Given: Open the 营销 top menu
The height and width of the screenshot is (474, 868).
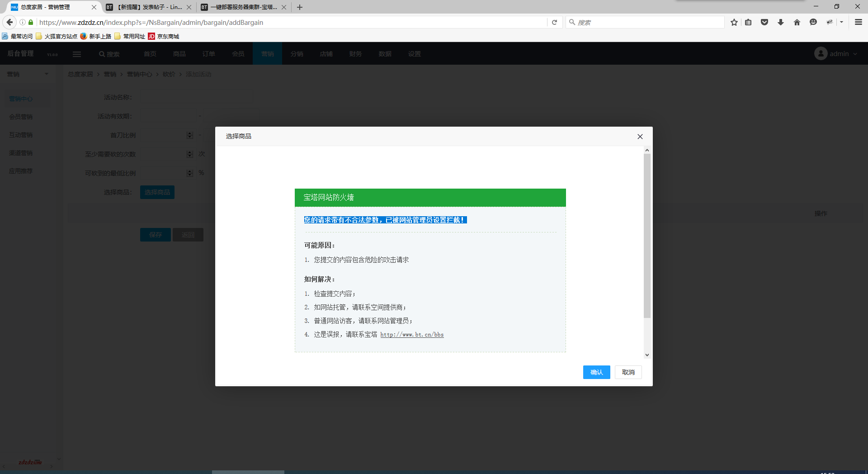Looking at the screenshot, I should point(268,54).
